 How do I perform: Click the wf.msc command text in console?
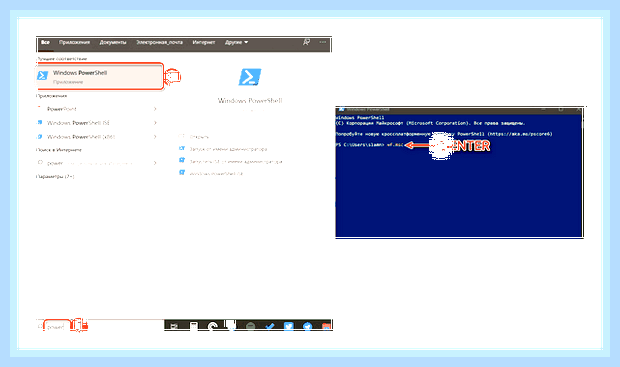click(395, 145)
